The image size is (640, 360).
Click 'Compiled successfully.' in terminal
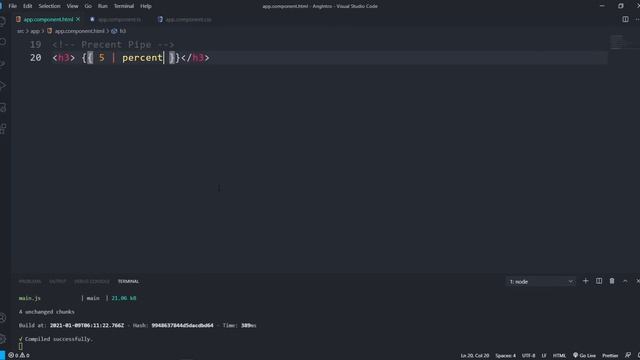click(x=59, y=339)
